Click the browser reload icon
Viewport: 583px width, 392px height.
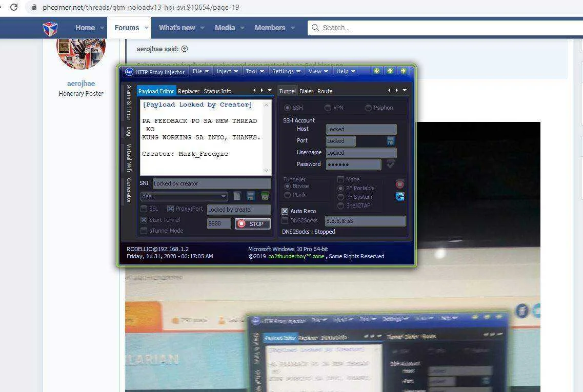point(14,7)
